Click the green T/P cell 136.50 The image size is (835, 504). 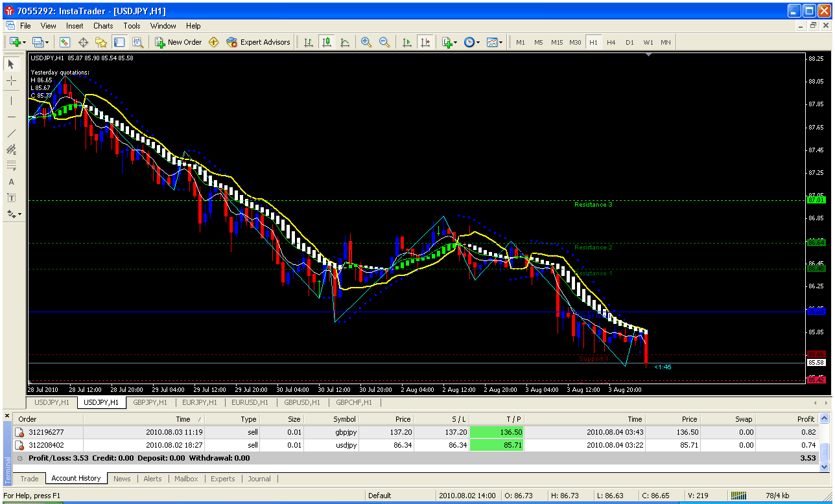tap(496, 432)
